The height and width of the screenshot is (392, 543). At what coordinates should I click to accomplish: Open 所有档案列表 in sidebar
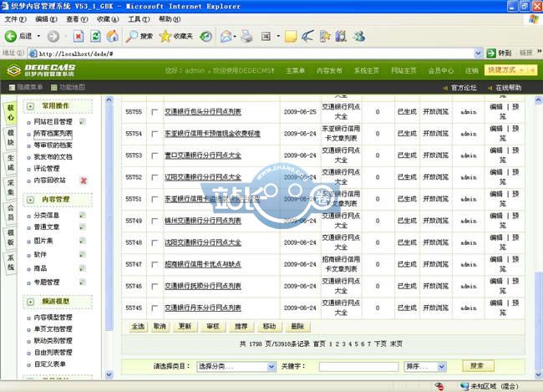pyautogui.click(x=53, y=134)
